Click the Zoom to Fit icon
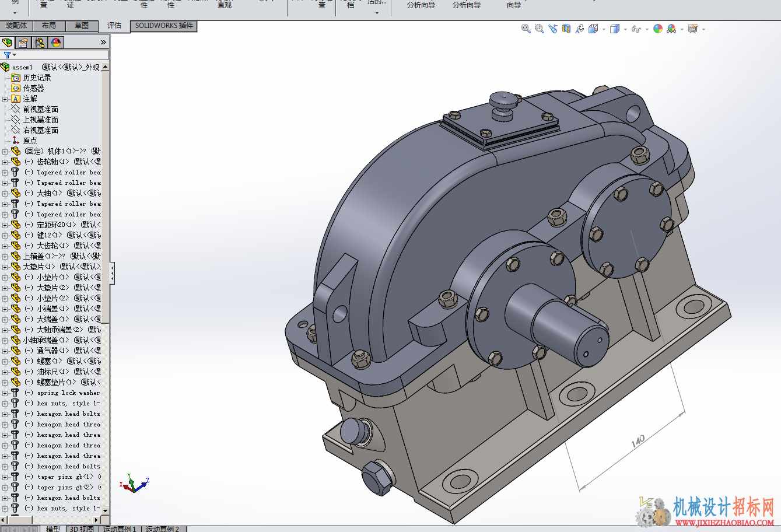The height and width of the screenshot is (532, 781). point(526,29)
